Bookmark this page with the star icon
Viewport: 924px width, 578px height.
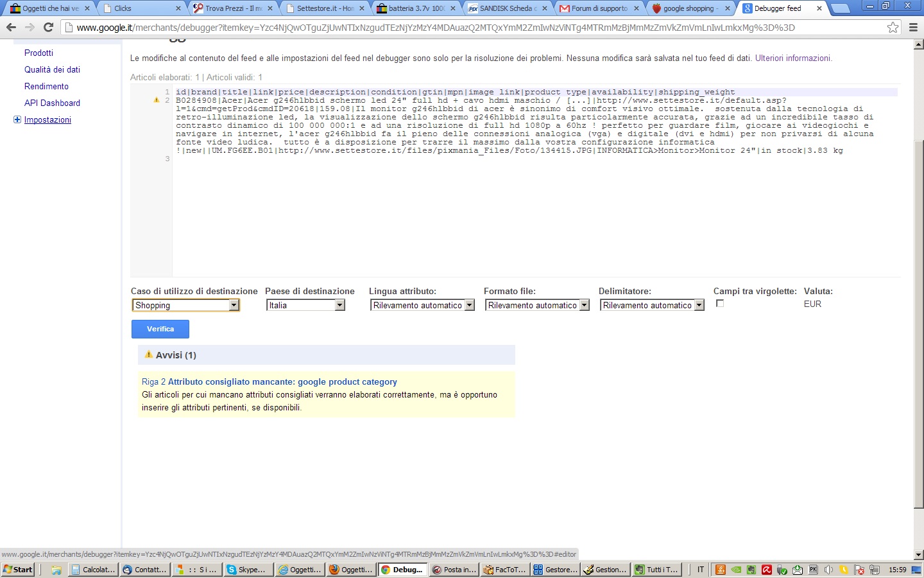(893, 28)
